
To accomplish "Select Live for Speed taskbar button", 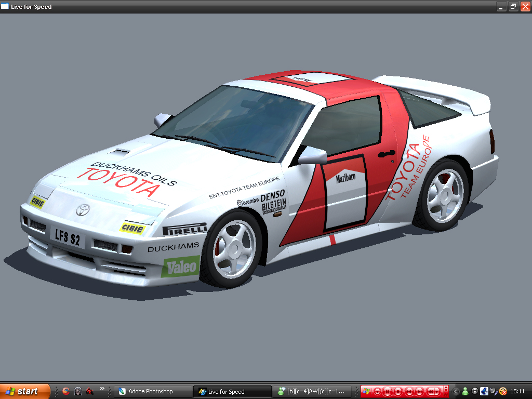I will point(232,392).
